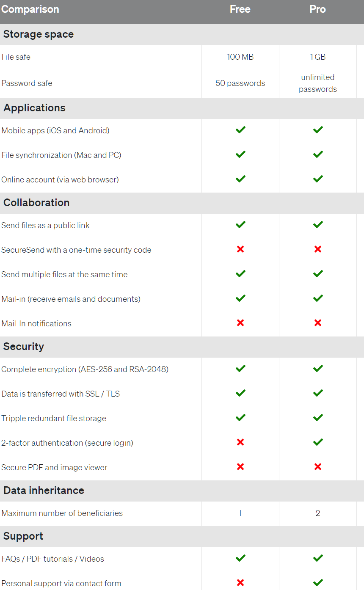Click the "Maximum number of beneficiaries" row label
This screenshot has height=590, width=364.
[x=62, y=513]
